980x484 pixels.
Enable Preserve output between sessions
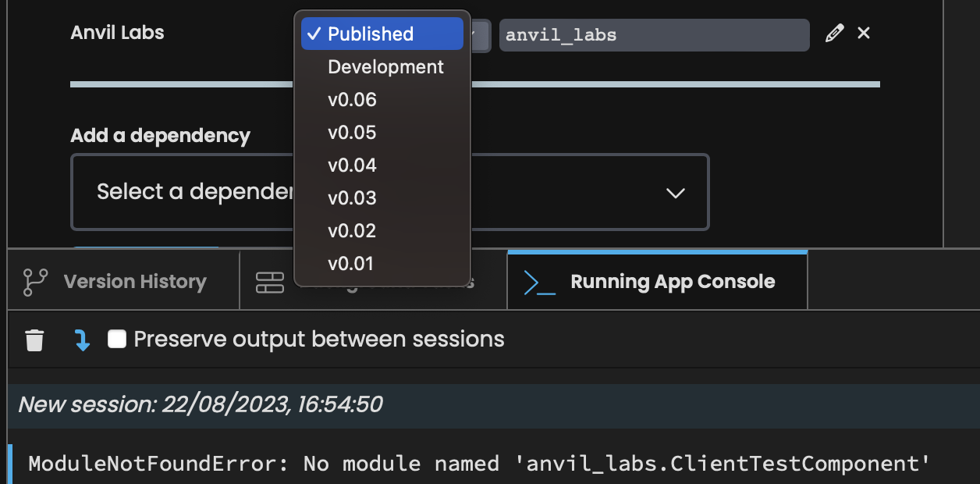[117, 339]
